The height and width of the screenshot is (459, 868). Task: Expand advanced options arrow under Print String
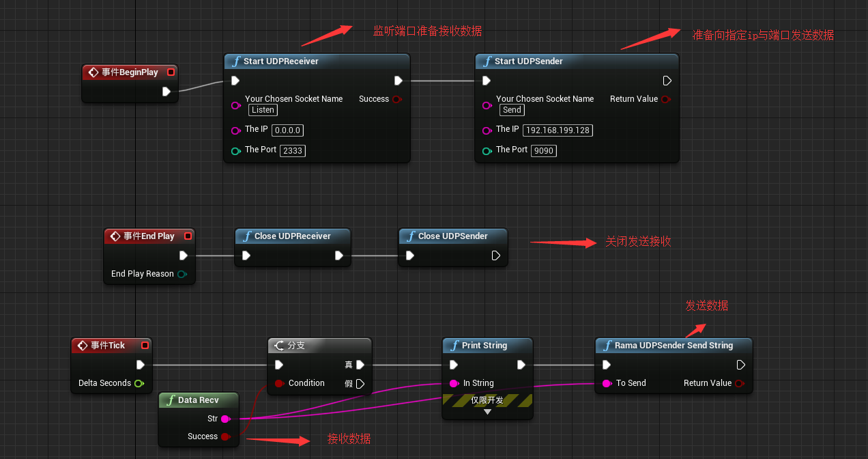tap(487, 412)
